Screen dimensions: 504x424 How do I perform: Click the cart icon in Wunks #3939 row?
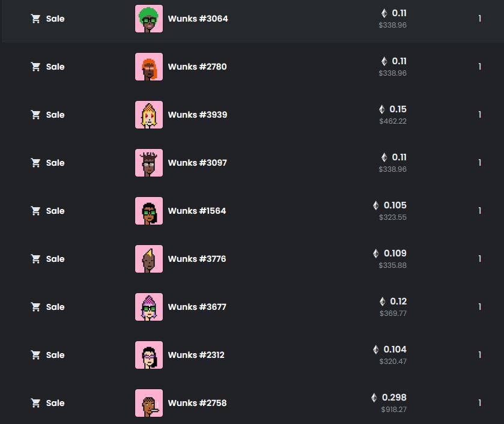(35, 115)
